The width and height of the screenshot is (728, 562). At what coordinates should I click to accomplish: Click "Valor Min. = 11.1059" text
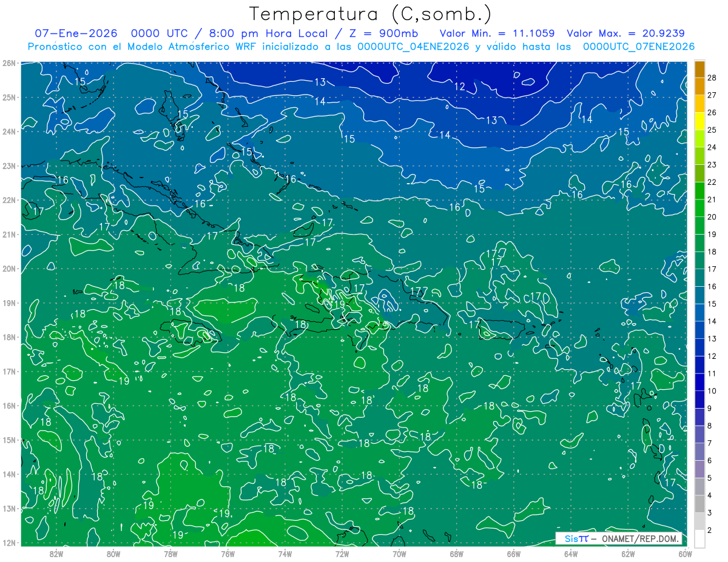click(x=497, y=33)
